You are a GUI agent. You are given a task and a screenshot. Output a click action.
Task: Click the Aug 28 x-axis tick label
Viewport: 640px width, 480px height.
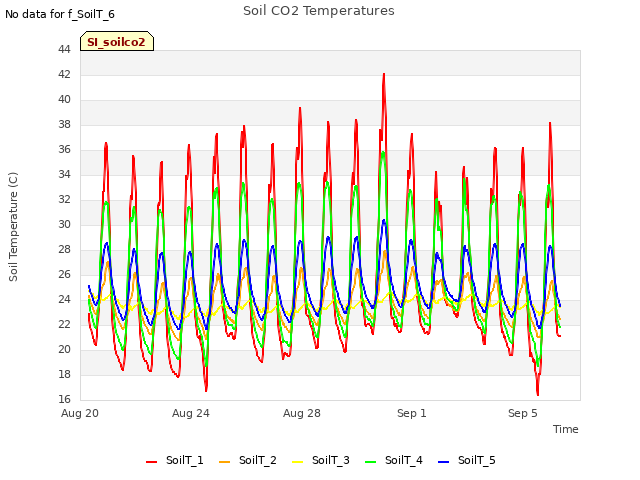click(302, 413)
